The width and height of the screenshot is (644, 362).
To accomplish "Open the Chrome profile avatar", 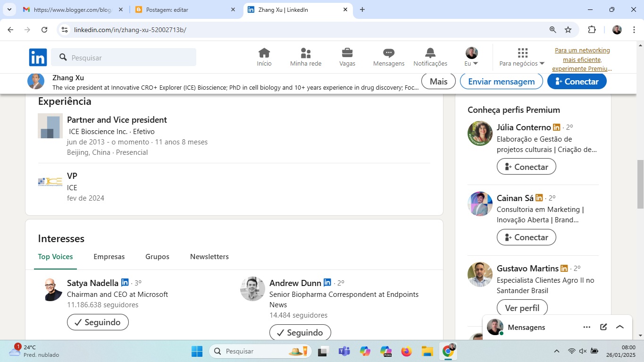I will tap(617, 30).
